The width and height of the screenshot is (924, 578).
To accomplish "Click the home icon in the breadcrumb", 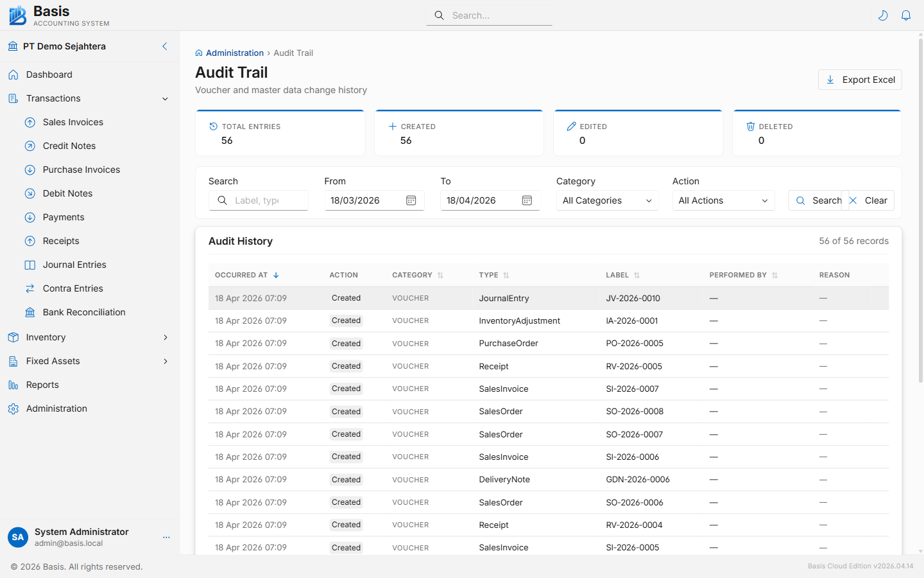I will pyautogui.click(x=200, y=53).
